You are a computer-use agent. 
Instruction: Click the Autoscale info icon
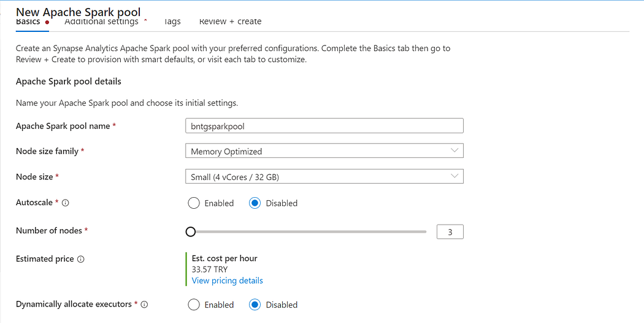pyautogui.click(x=66, y=203)
